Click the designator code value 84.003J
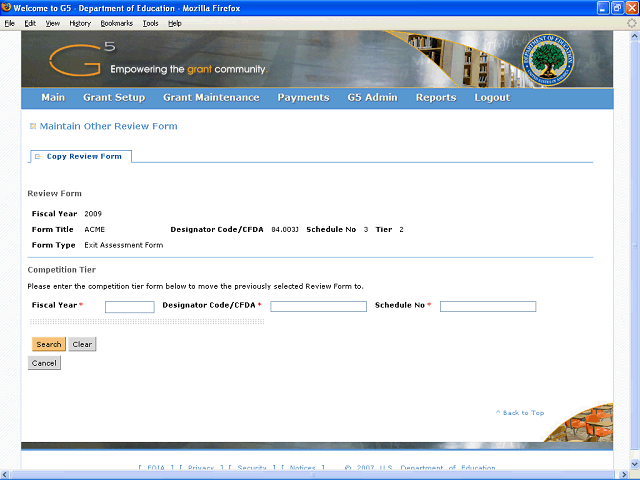Screen dimensions: 640x480 (285, 230)
